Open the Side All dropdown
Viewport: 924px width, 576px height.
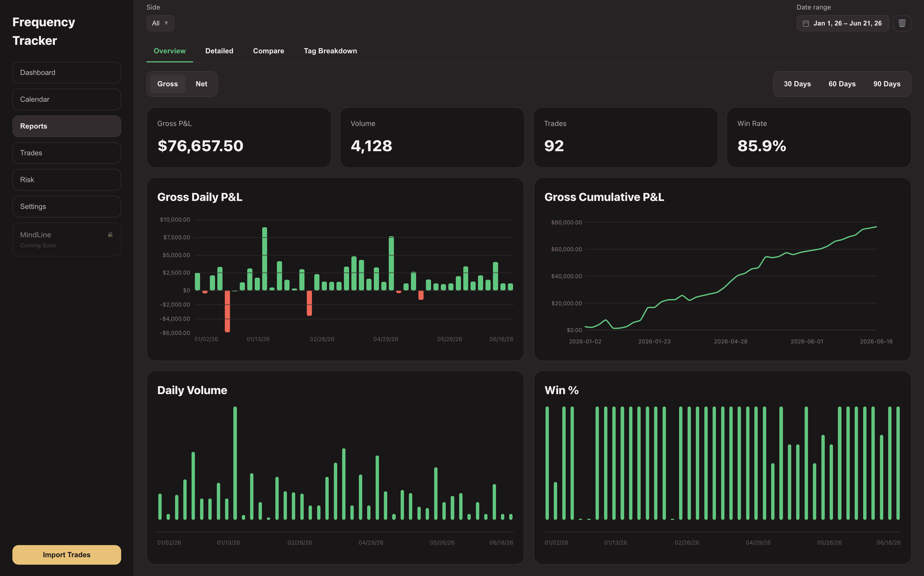160,23
